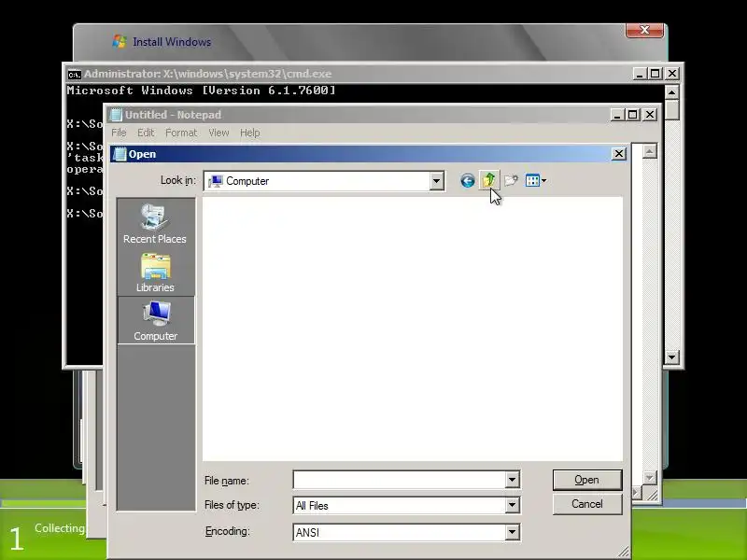Screen dimensions: 747x560
Task: Click the All Files type field
Action: point(399,505)
